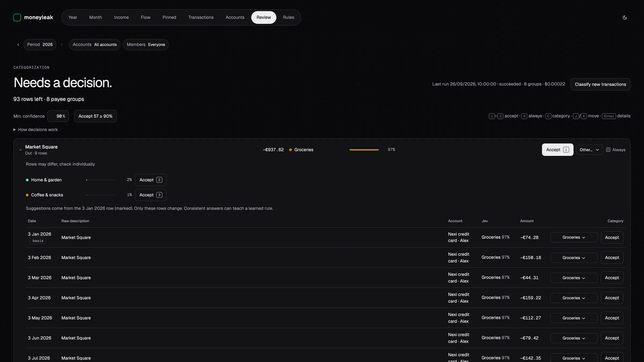Viewport: 644px width, 362px height.
Task: Accept Groceries suggestion for Market Square group
Action: coord(558,150)
